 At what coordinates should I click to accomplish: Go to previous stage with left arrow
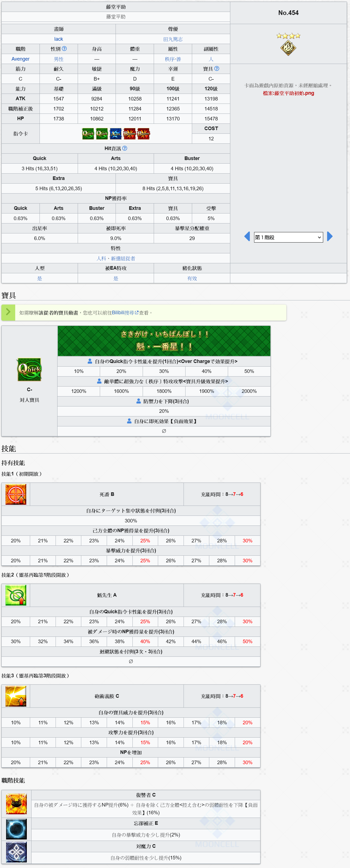(x=247, y=236)
